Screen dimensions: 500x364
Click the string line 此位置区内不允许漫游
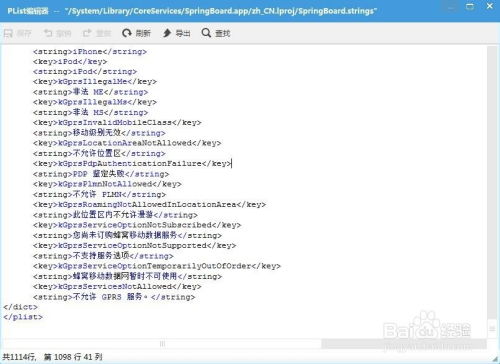[x=115, y=215]
